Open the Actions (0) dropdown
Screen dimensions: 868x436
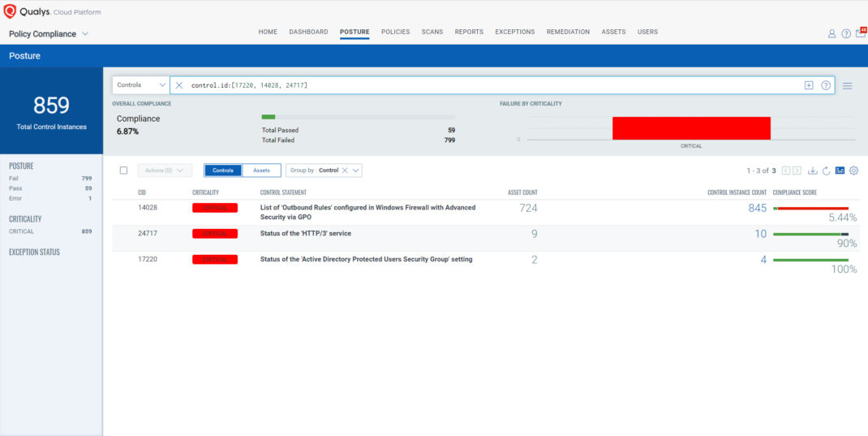[165, 171]
